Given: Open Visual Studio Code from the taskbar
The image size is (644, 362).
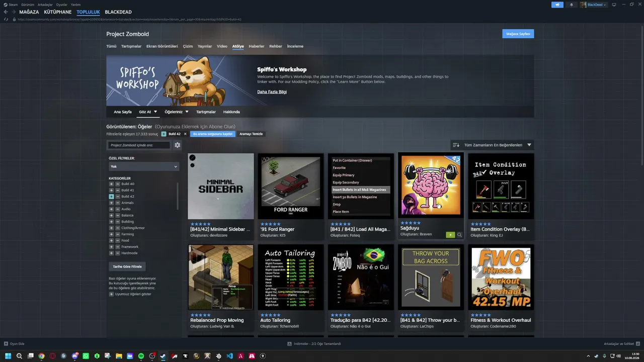Looking at the screenshot, I should (229, 356).
